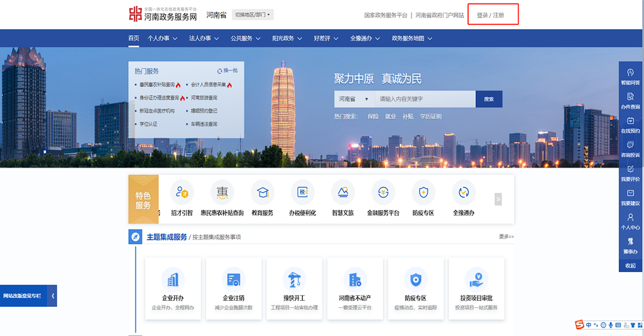Click the 换一批 refresh icon
This screenshot has height=336, width=644.
pos(220,71)
